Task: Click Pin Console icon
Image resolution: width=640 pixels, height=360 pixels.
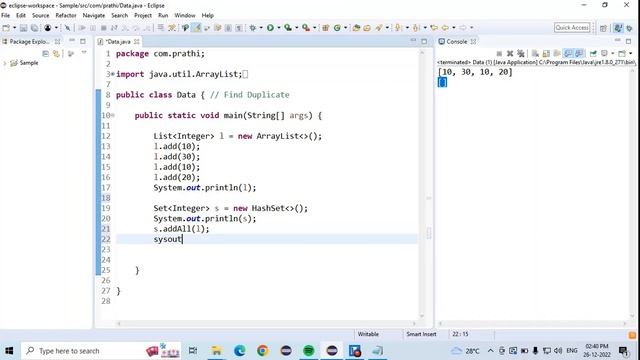Action: click(x=593, y=53)
